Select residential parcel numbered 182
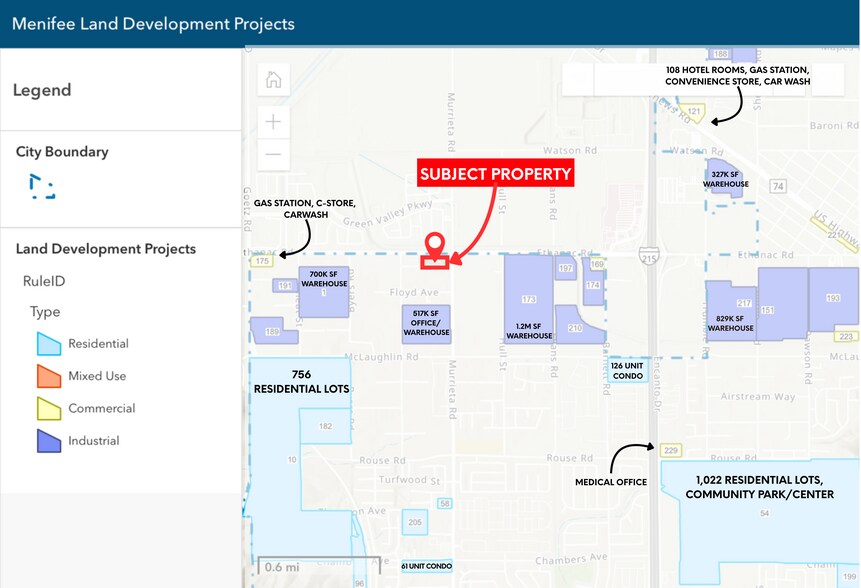Screen dimensions: 861x588 (326, 426)
